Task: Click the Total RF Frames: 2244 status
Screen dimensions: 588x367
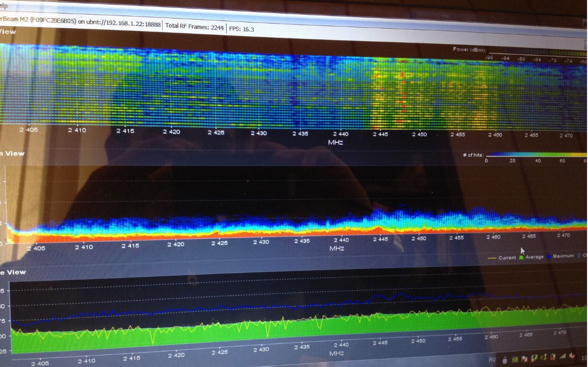Action: 194,26
